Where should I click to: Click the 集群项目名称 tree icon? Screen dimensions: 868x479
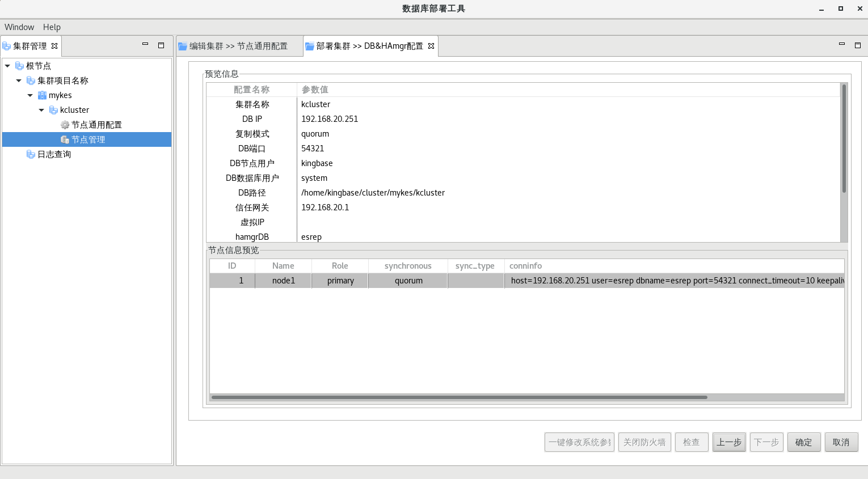coord(31,80)
